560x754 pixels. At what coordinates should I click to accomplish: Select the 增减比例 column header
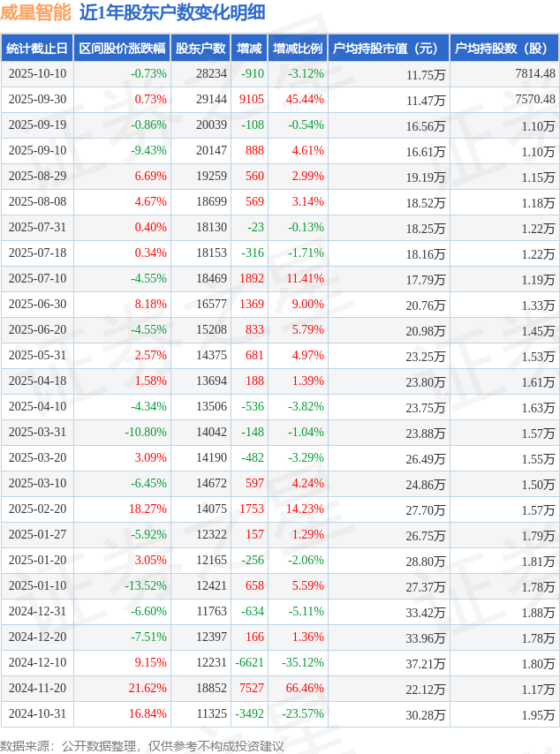pyautogui.click(x=298, y=49)
